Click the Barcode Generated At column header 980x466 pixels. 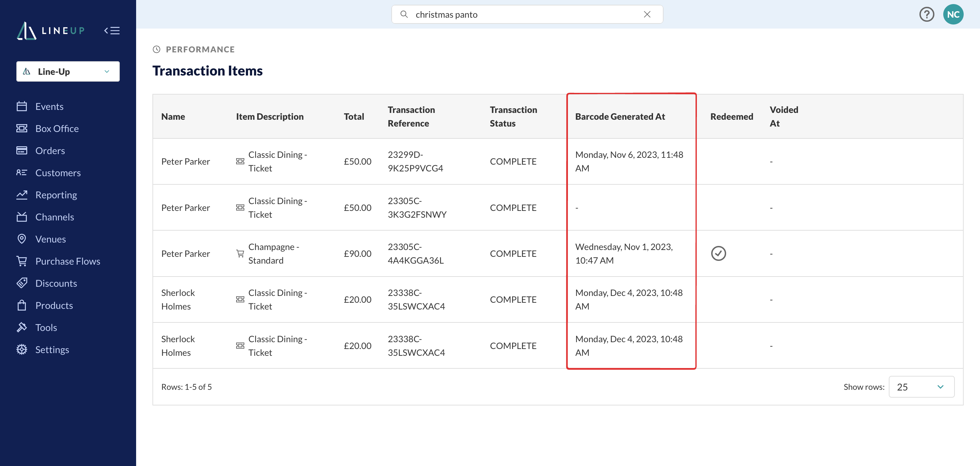point(620,116)
